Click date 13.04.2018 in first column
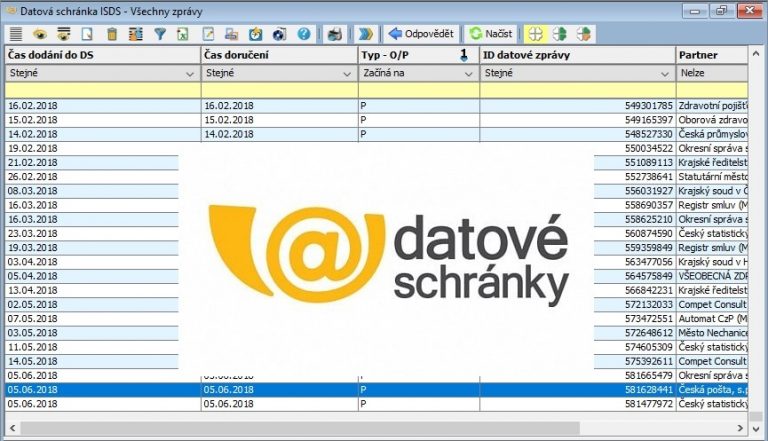This screenshot has width=768, height=441. click(x=32, y=290)
